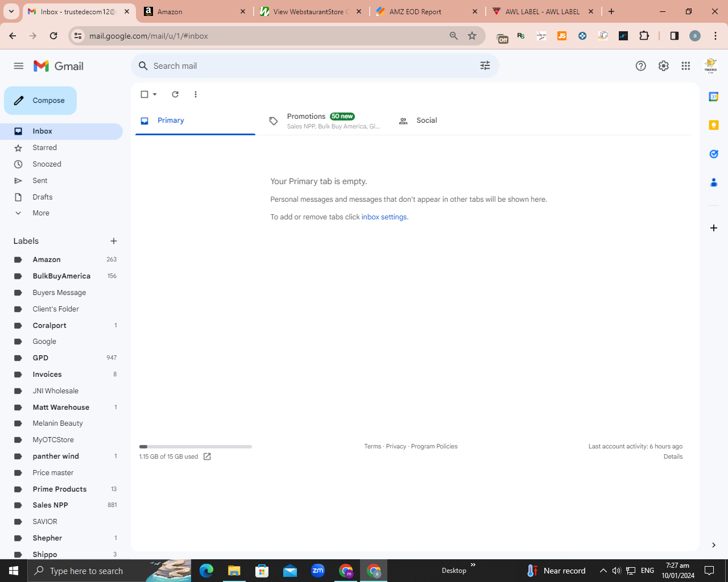Open Google Calendar side panel icon

[714, 97]
